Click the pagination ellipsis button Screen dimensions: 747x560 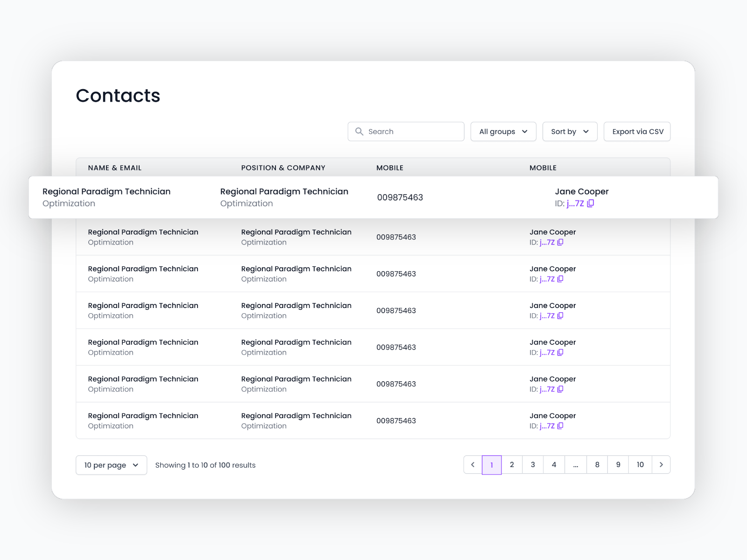[576, 465]
